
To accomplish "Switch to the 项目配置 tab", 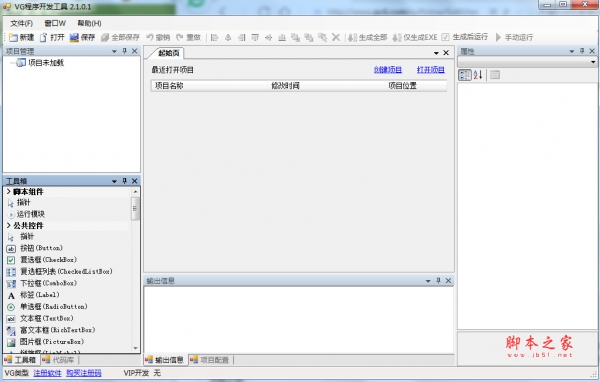I will (210, 360).
